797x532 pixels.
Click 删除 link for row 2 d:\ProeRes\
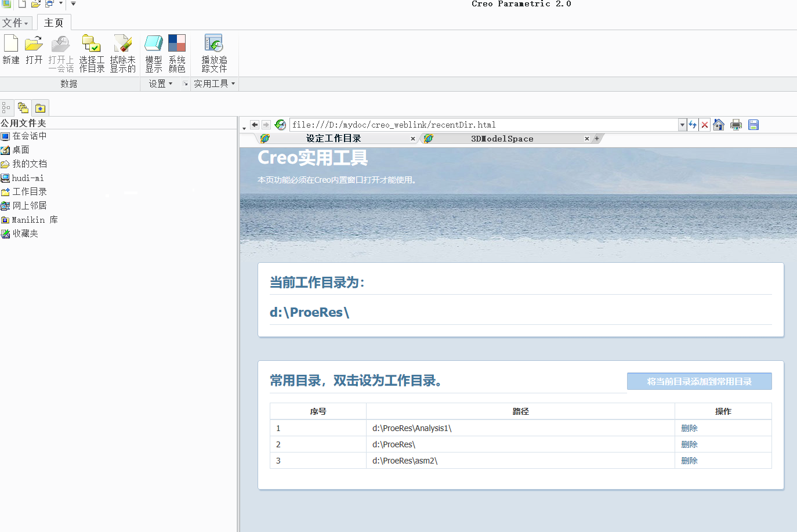pyautogui.click(x=689, y=444)
